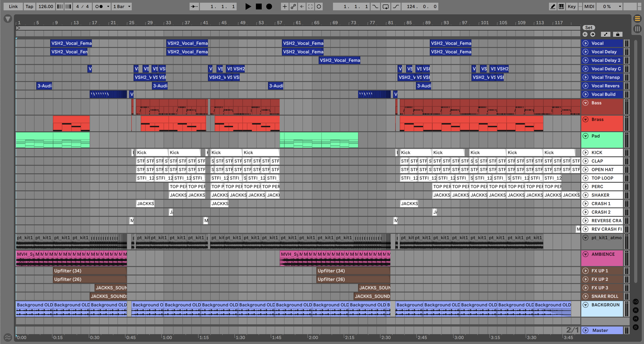Click the Link button
This screenshot has height=344, width=644.
click(13, 6)
